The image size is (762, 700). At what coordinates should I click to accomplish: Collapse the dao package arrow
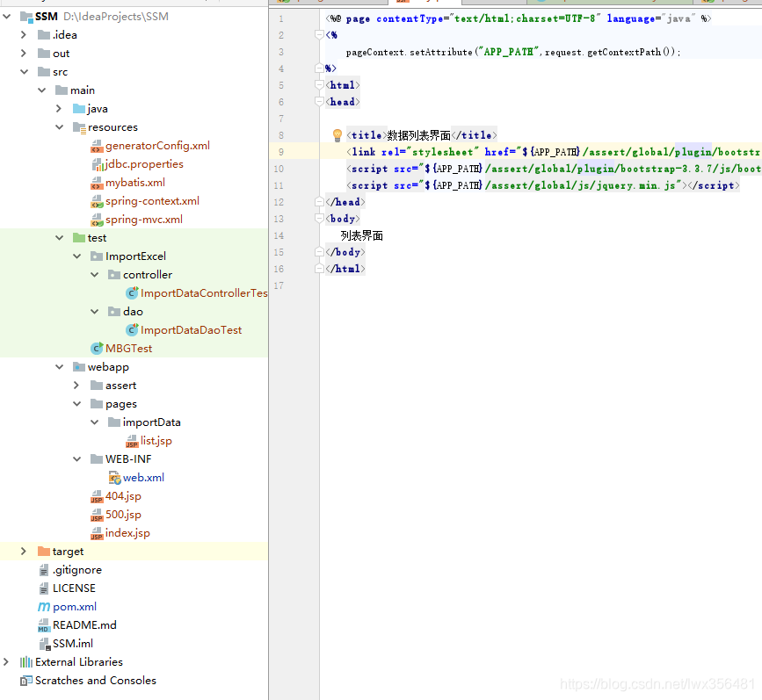(x=95, y=312)
